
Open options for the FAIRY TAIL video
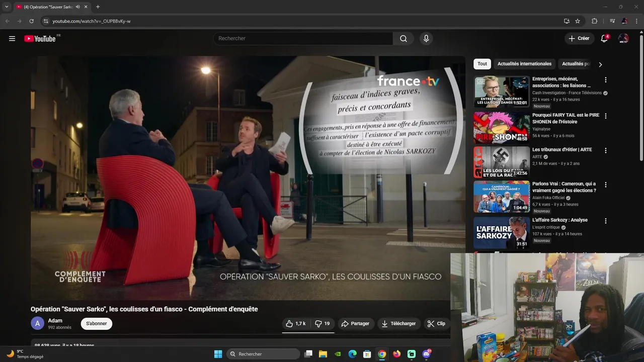click(x=606, y=116)
